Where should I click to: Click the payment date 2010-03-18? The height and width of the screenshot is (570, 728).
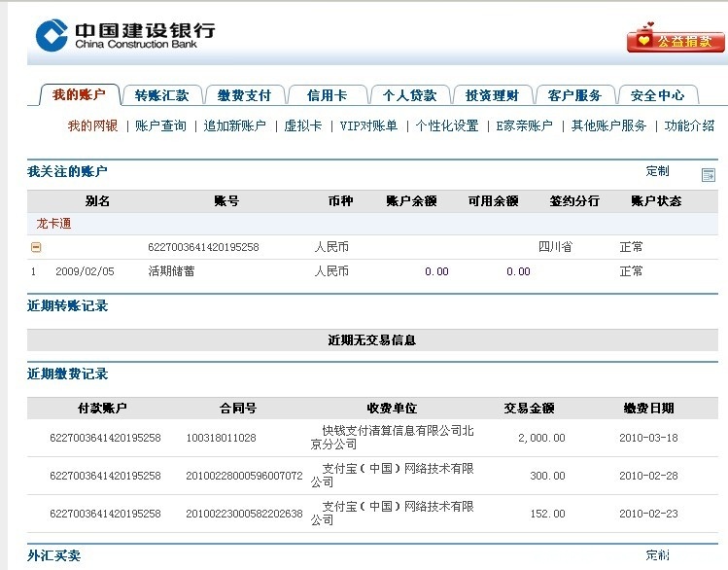tap(648, 438)
